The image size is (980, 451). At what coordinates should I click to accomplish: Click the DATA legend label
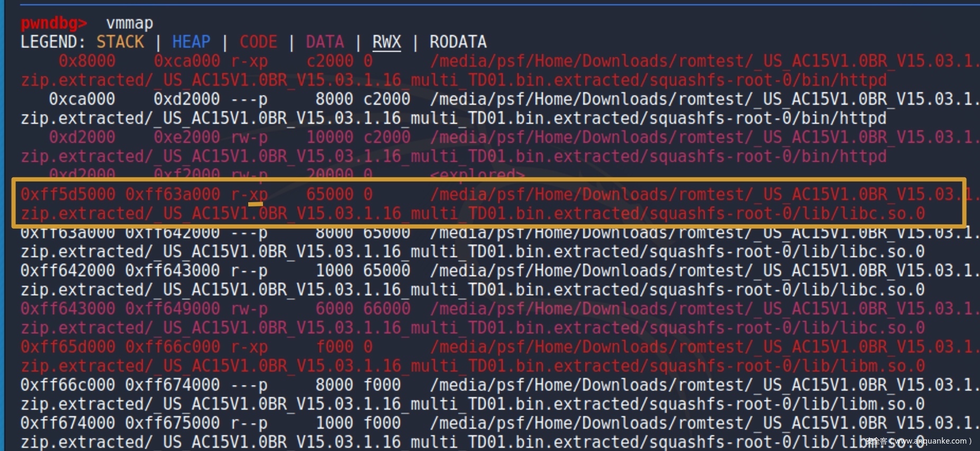324,42
